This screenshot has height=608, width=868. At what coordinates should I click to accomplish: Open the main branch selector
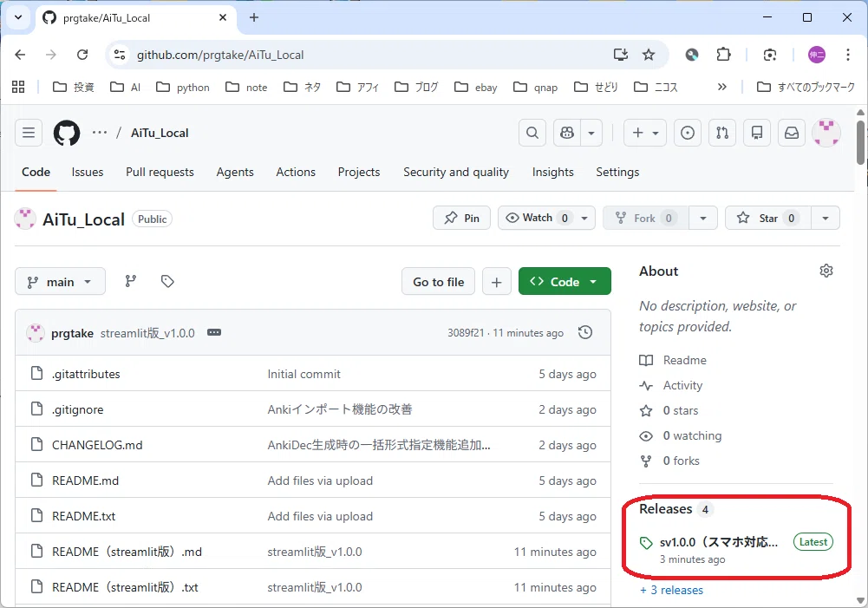60,281
